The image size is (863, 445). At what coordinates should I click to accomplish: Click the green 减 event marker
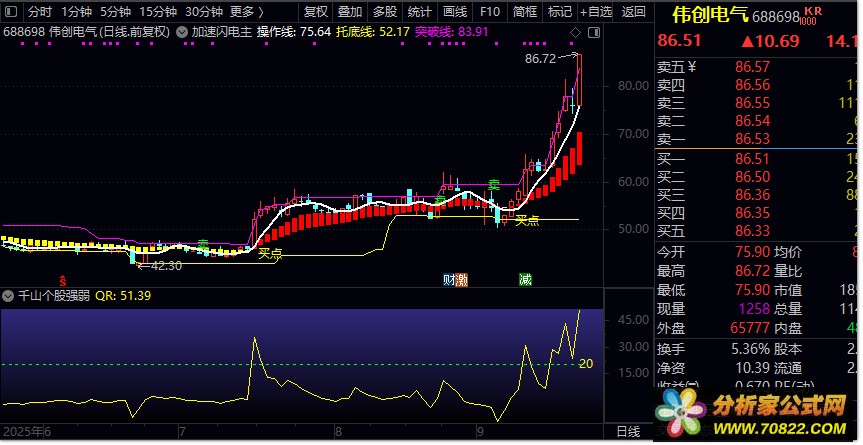tap(525, 280)
